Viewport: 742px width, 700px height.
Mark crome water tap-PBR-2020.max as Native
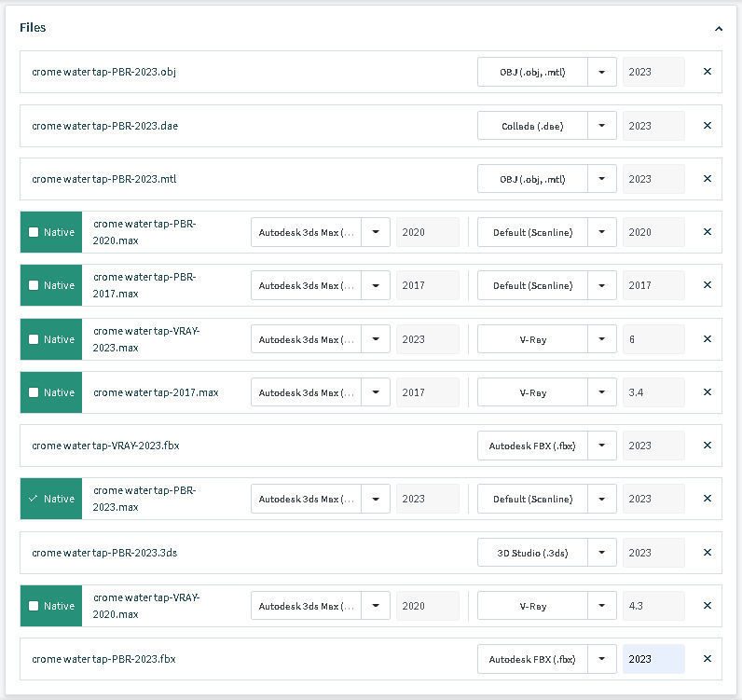coord(34,232)
